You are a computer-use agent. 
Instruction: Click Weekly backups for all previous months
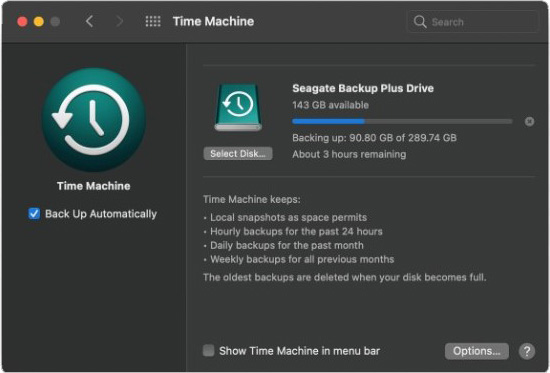tap(302, 260)
